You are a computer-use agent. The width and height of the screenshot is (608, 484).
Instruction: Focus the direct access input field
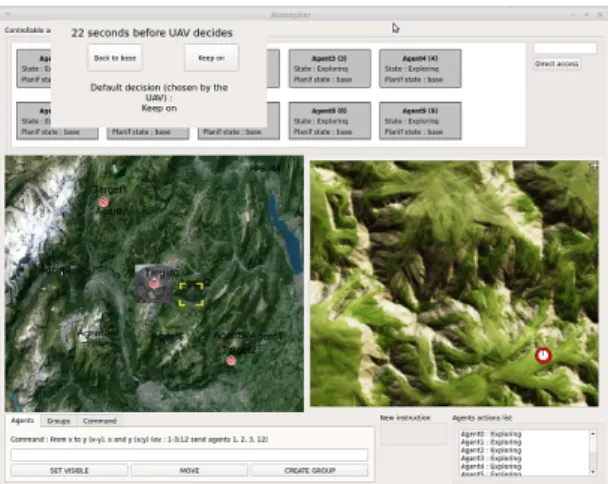(565, 48)
